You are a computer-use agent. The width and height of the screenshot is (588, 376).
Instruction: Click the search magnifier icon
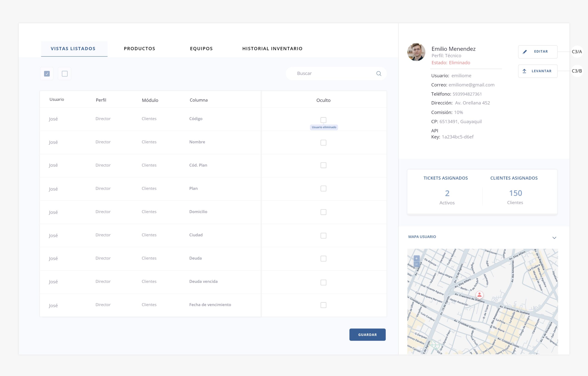tap(379, 73)
